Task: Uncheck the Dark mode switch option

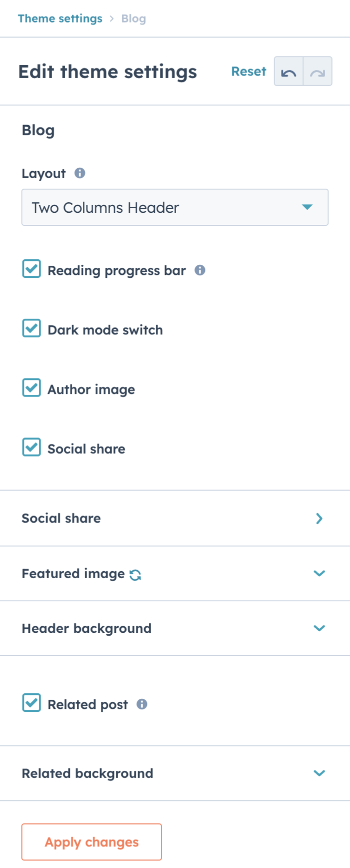Action: pos(31,328)
